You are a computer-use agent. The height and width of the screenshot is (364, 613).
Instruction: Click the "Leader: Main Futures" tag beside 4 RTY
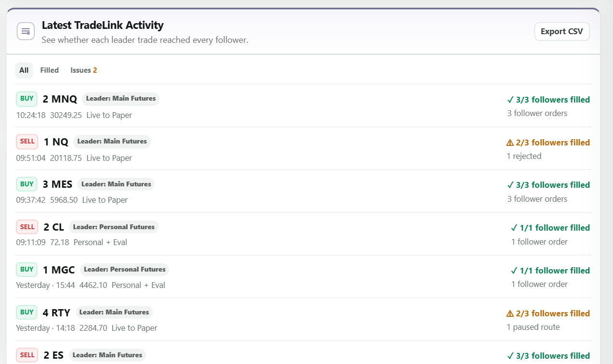114,312
